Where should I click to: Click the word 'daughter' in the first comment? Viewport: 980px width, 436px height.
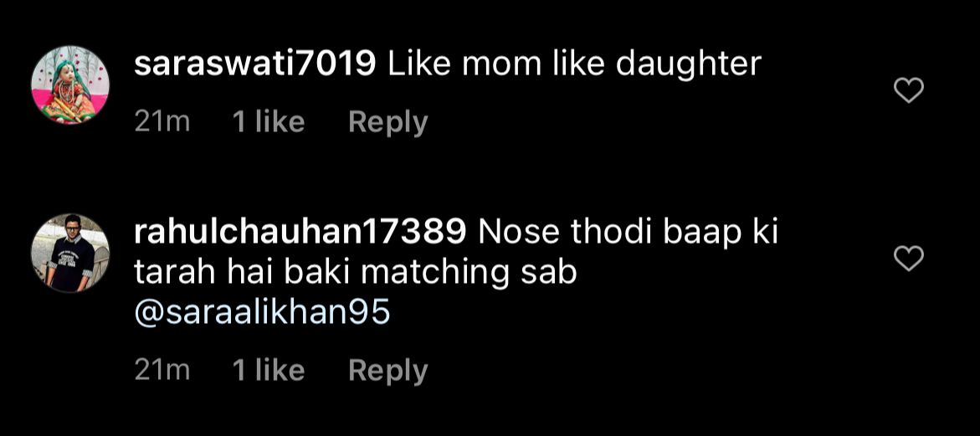[x=688, y=64]
